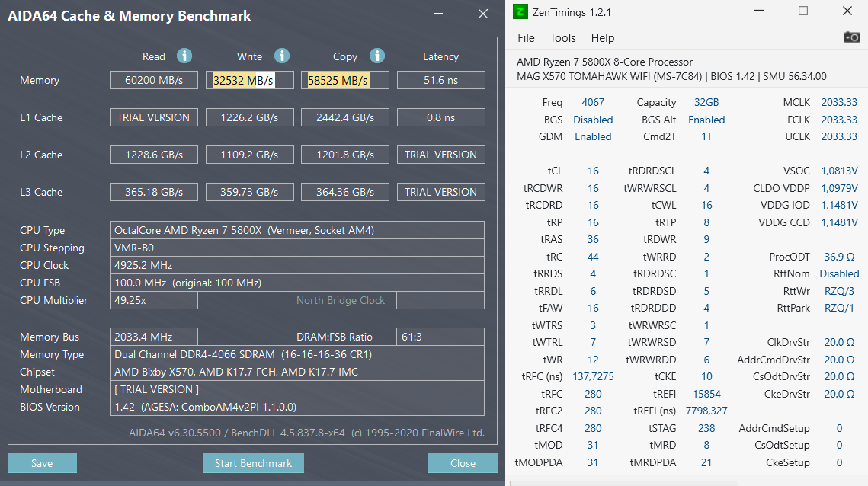This screenshot has height=486, width=868.
Task: Click Memory Type Dual Channel DDR4-4066 field
Action: (x=296, y=354)
